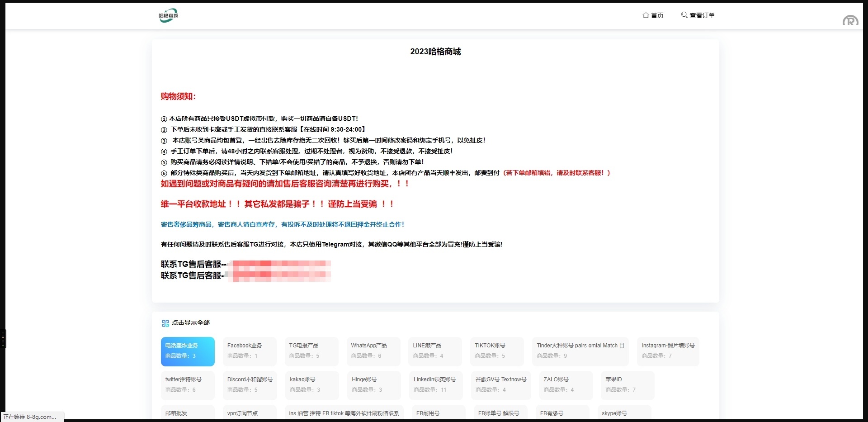Select the 电话轰炸业务 category
The width and height of the screenshot is (868, 422).
188,351
